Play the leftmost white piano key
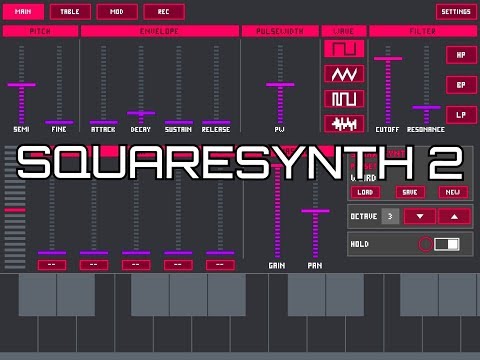The width and height of the screenshot is (480, 360). [19, 333]
